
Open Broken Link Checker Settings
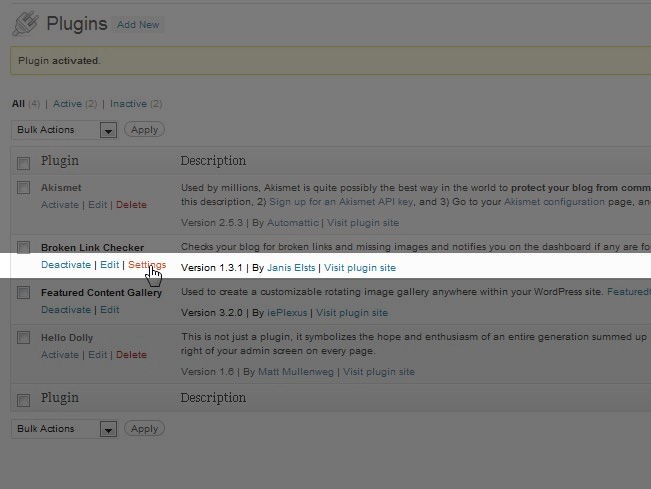point(147,265)
